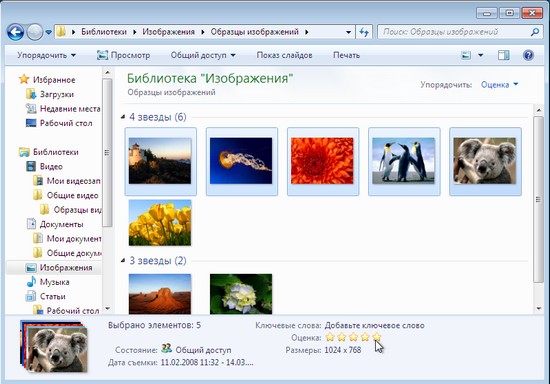Select the jellyfish thumbnail
Screen dimensions: 550x384
pyautogui.click(x=241, y=161)
